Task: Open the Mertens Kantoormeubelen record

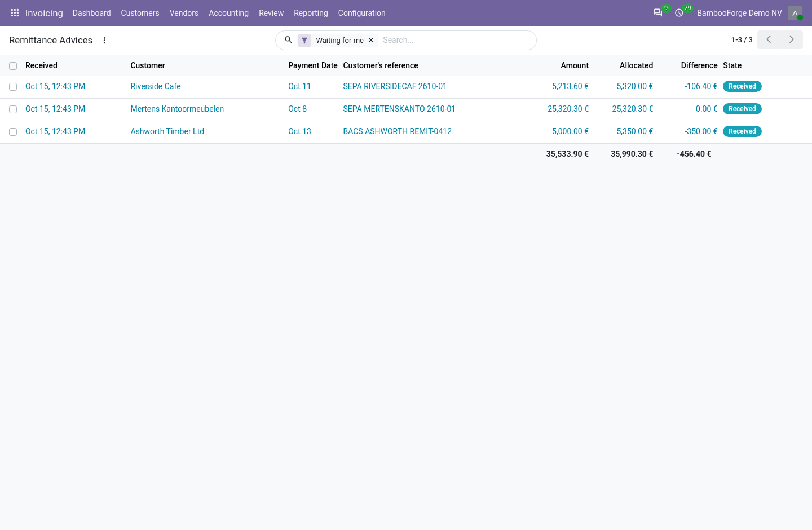Action: pos(177,109)
